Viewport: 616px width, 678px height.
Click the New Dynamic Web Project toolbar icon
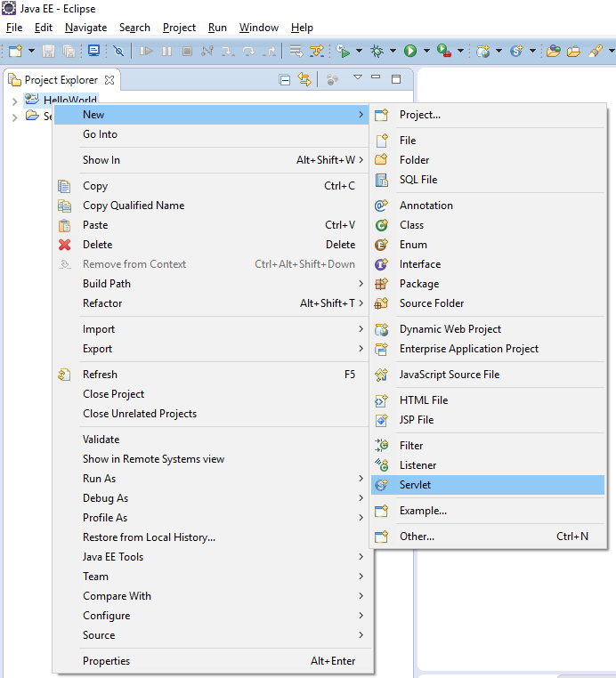pyautogui.click(x=482, y=51)
